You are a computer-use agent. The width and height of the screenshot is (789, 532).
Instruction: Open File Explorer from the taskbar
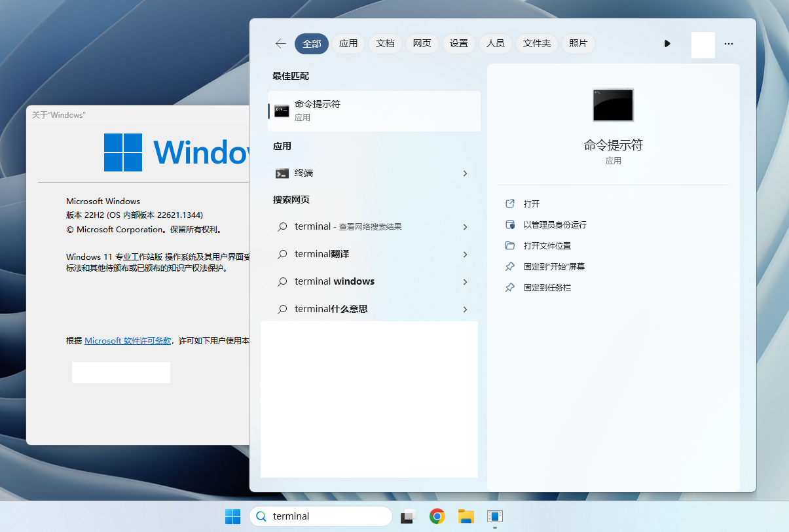coord(466,516)
